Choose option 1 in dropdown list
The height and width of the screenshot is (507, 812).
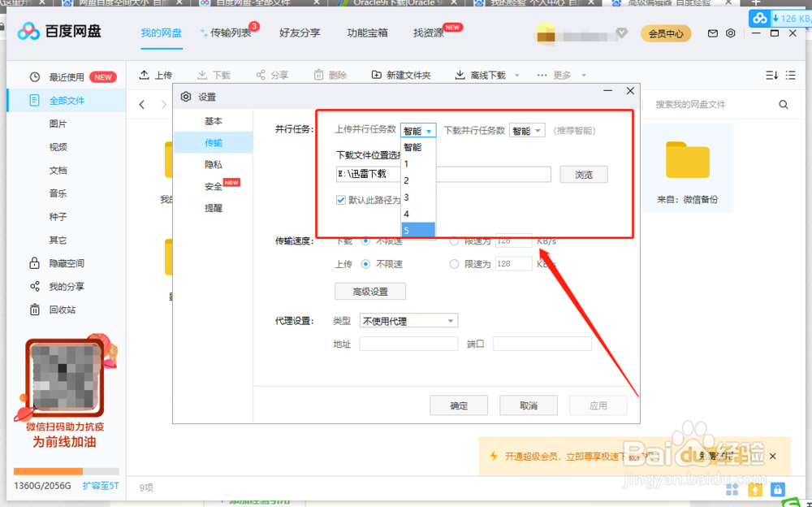click(418, 164)
